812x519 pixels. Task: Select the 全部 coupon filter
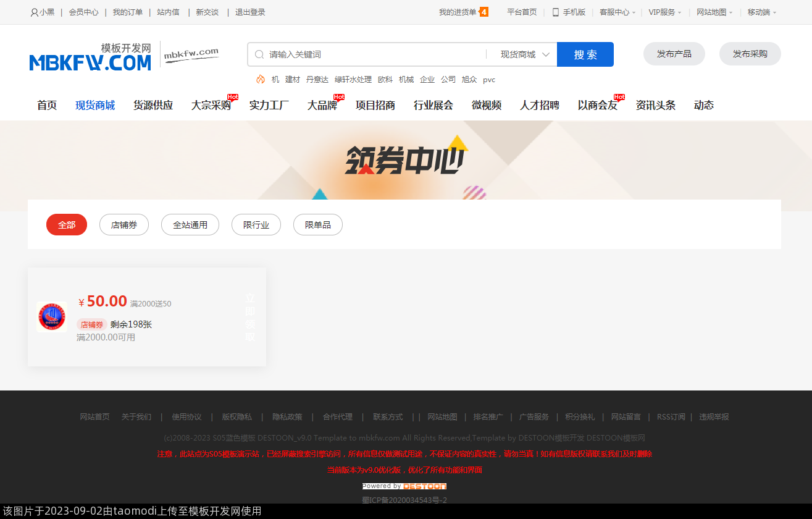pyautogui.click(x=67, y=225)
